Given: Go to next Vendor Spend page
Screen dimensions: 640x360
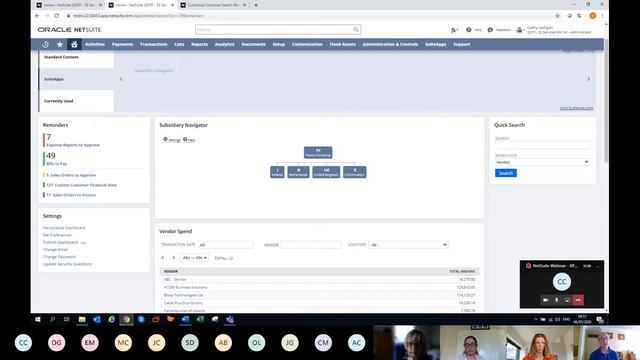Looking at the screenshot, I should [x=173, y=258].
